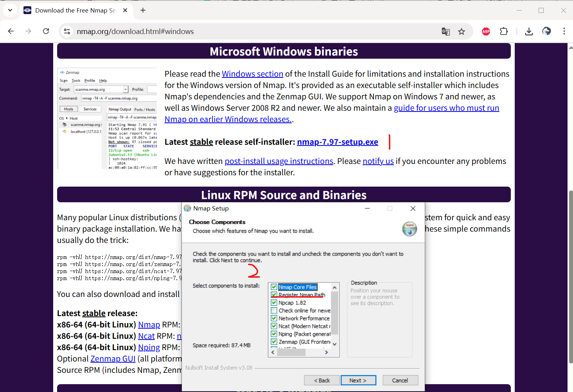Toggle the Zenmap GUI Frontend checkbox
Screen dimensions: 573x392
(274, 342)
